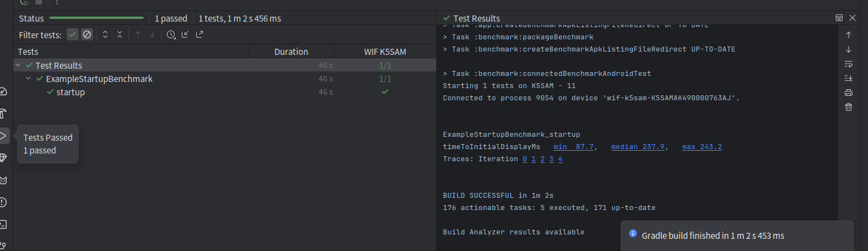Click the ExampleStartupBenchmark_startup console line
The height and width of the screenshot is (251, 868).
[512, 135]
